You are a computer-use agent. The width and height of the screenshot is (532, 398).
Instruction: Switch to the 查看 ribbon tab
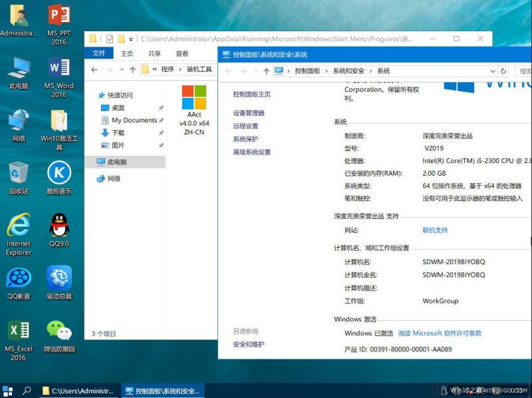click(x=182, y=53)
